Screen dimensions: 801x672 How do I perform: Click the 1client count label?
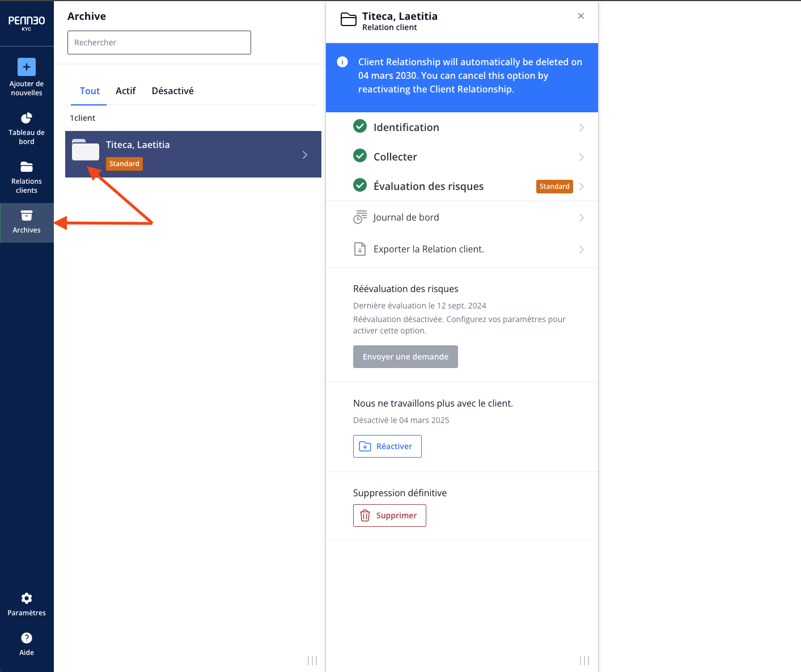click(83, 118)
